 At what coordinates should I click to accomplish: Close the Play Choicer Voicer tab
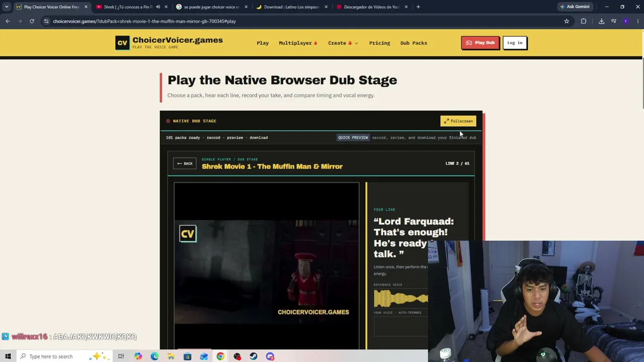pos(86,7)
